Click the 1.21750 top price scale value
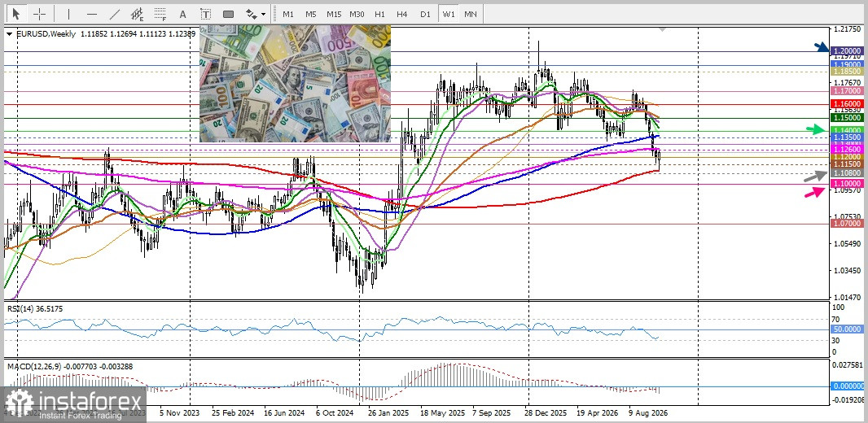The image size is (868, 423). 847,29
